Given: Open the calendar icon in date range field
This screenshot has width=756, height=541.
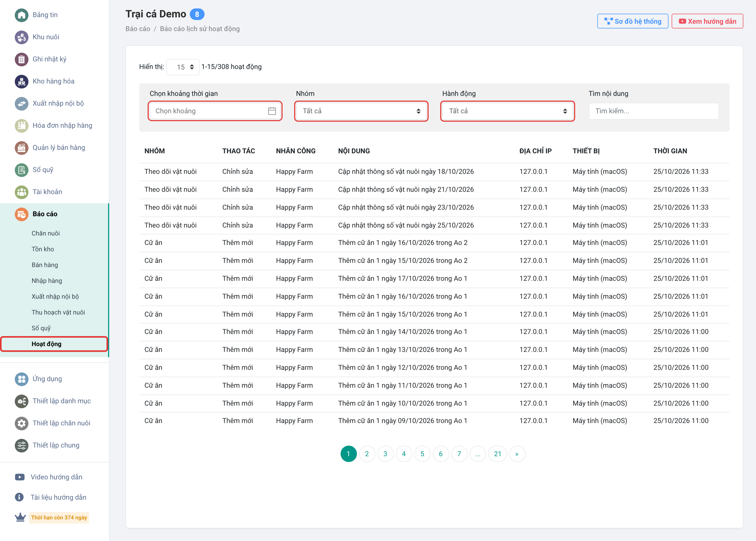Looking at the screenshot, I should click(272, 111).
